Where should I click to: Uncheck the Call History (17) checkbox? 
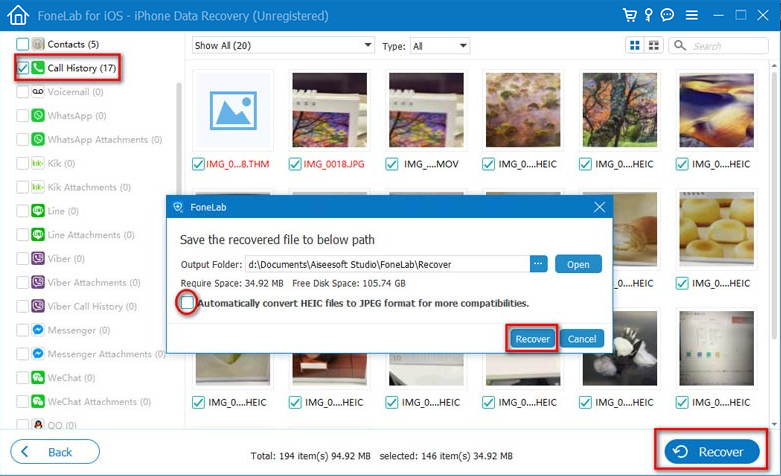tap(22, 68)
